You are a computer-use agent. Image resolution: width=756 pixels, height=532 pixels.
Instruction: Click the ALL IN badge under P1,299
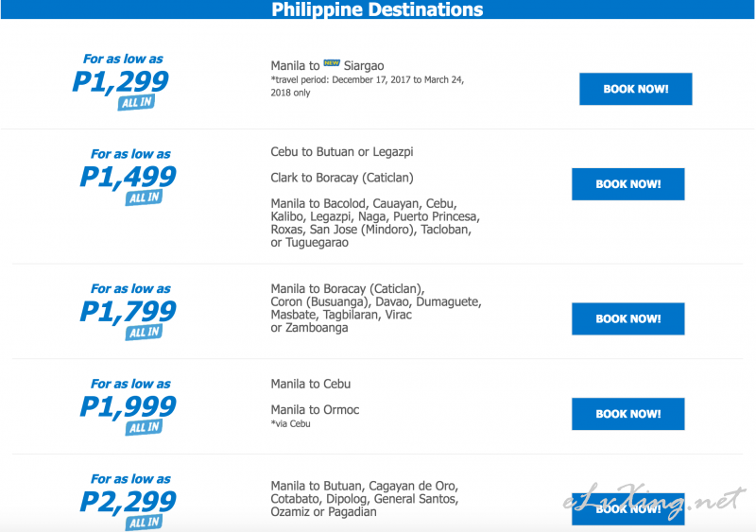tap(136, 102)
